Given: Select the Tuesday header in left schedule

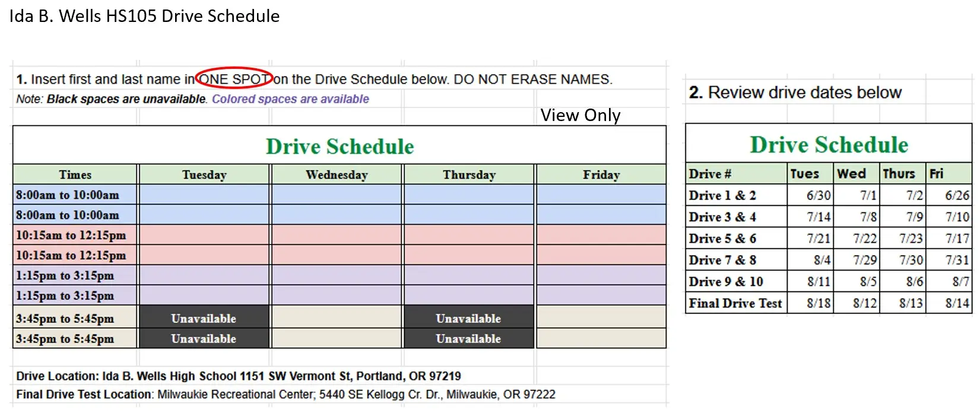Looking at the screenshot, I should coord(204,174).
